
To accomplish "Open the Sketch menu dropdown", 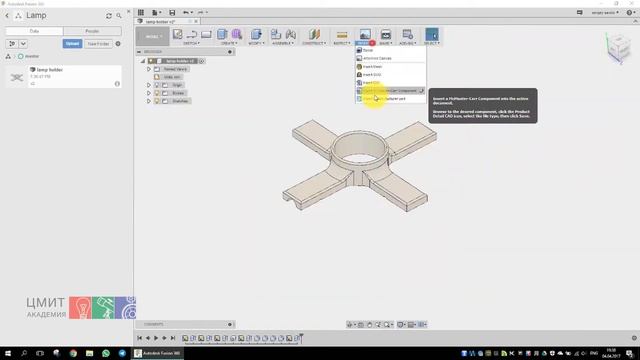I will coord(191,43).
